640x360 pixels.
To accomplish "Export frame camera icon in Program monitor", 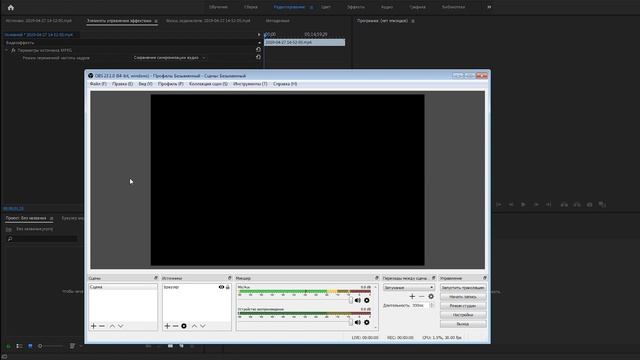I will (589, 204).
